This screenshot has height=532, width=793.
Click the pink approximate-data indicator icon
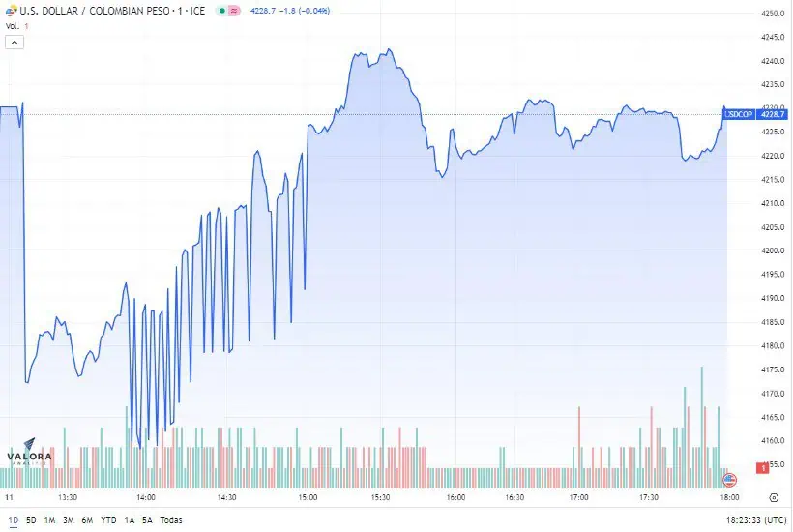[x=234, y=10]
